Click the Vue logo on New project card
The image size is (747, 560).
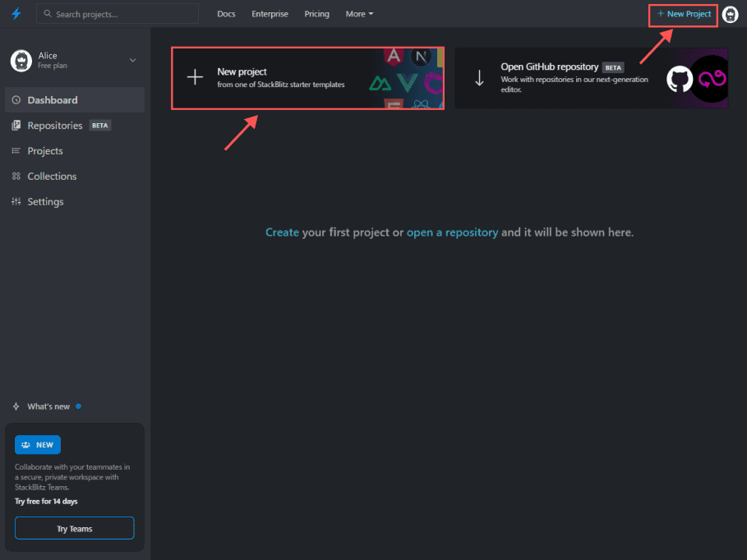point(408,83)
